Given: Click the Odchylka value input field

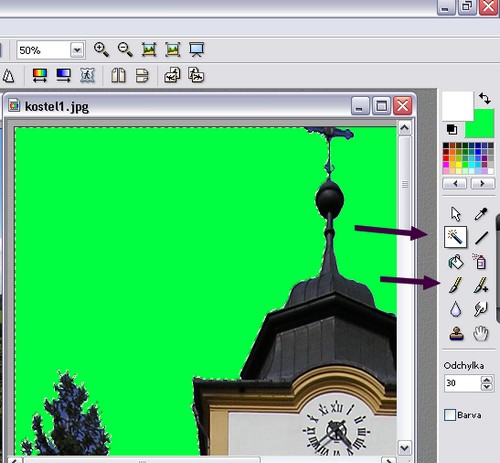Looking at the screenshot, I should pyautogui.click(x=462, y=383).
